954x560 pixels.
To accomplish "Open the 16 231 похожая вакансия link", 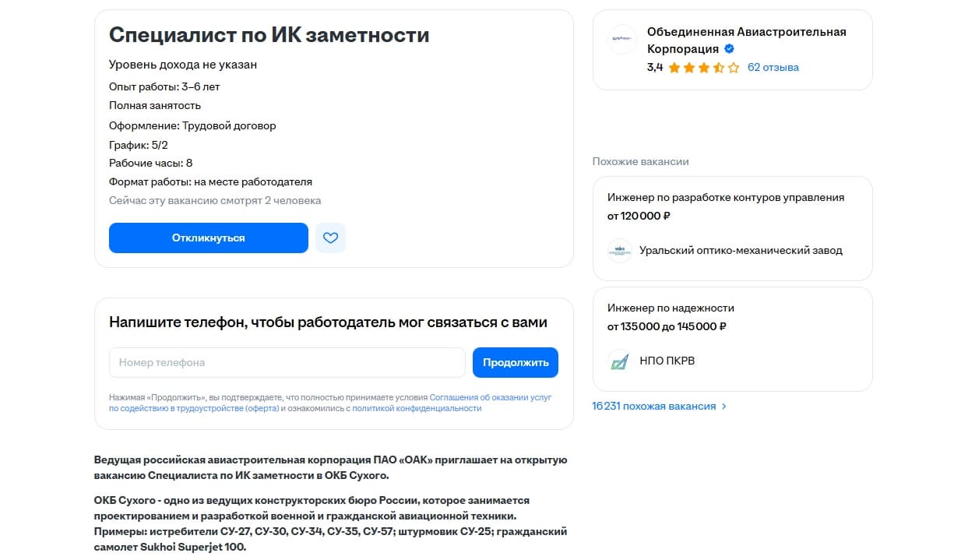I will click(x=653, y=407).
